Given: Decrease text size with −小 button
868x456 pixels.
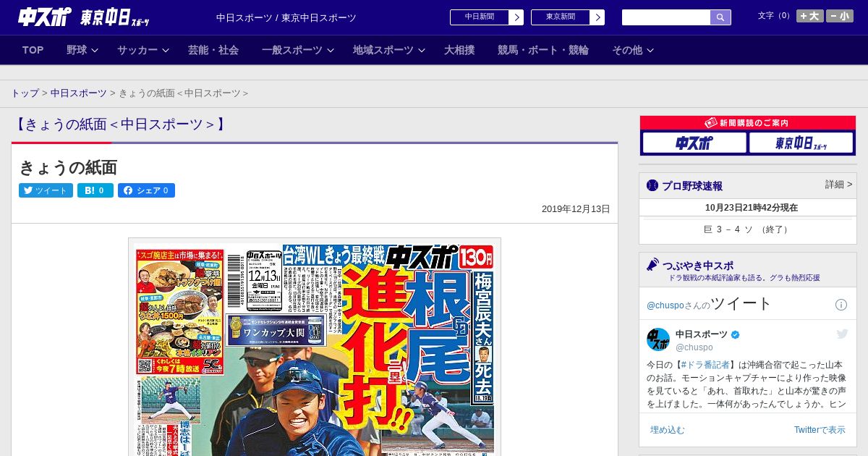Looking at the screenshot, I should tap(840, 16).
